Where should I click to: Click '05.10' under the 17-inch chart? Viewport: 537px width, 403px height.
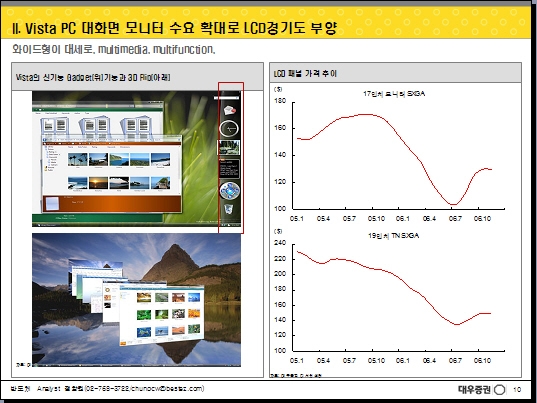tap(376, 218)
